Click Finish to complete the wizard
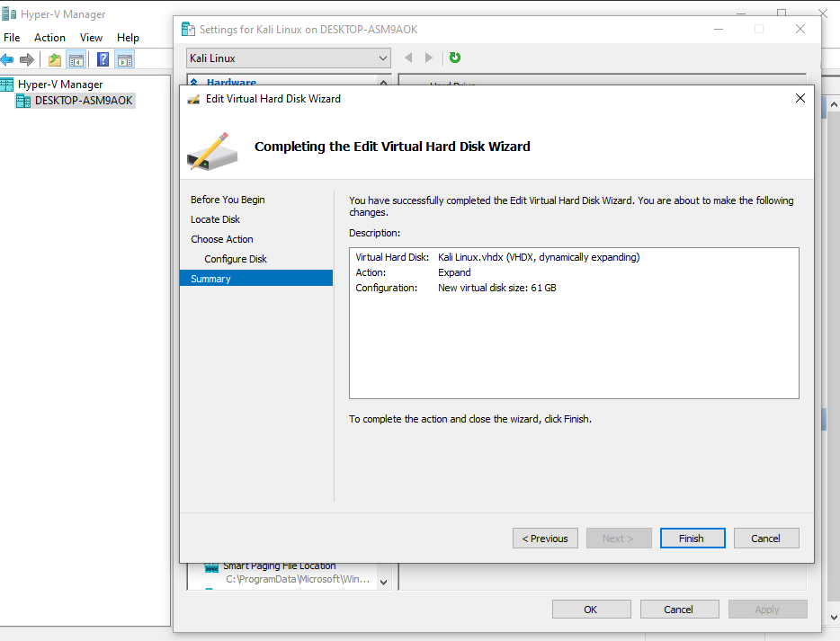Viewport: 840px width, 641px height. click(692, 539)
